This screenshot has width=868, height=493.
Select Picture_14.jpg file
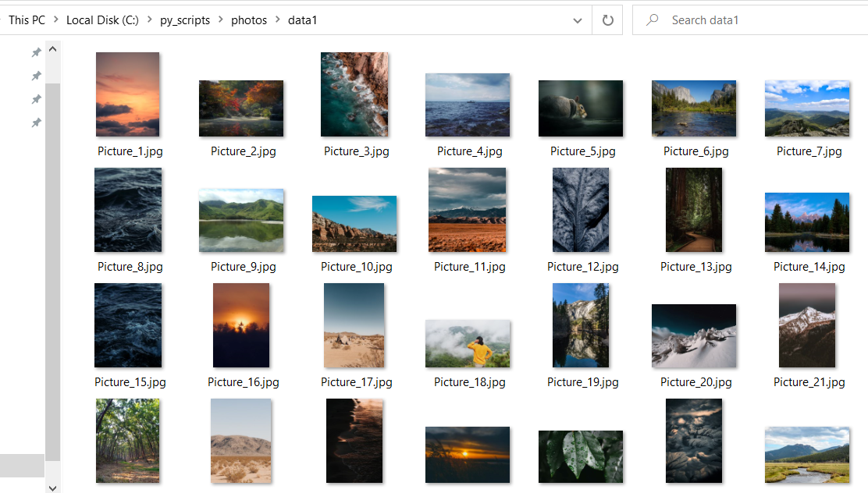[807, 222]
